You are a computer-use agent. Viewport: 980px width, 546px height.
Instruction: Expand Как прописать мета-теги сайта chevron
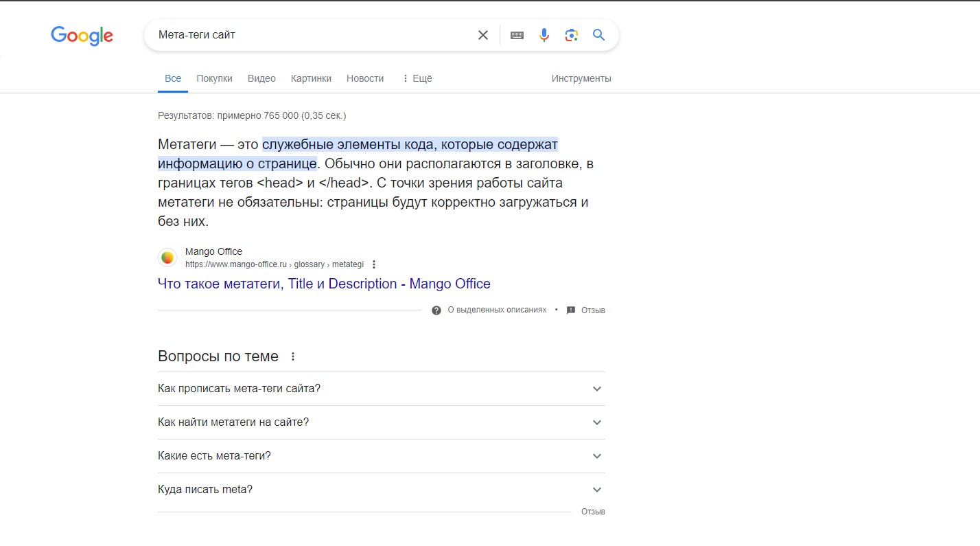click(x=597, y=389)
